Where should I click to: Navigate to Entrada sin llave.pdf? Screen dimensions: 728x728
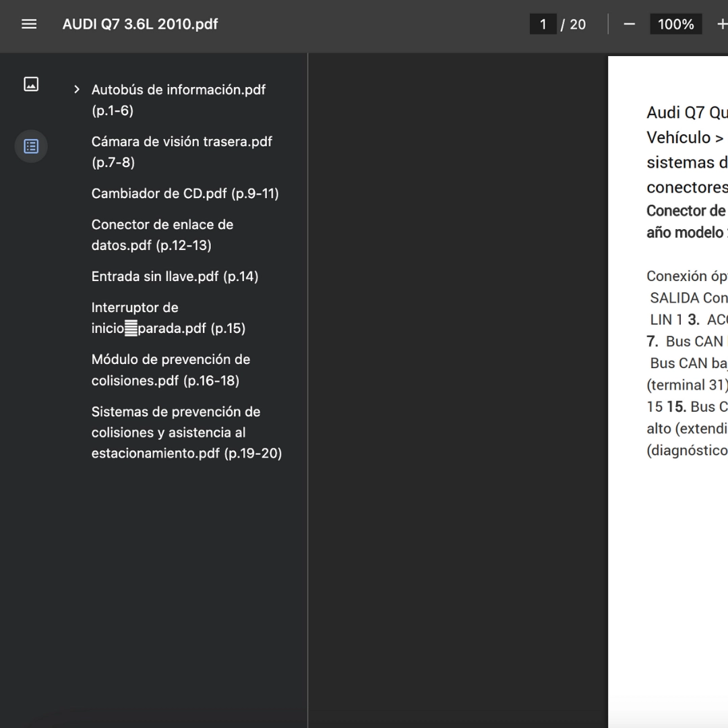coord(175,276)
